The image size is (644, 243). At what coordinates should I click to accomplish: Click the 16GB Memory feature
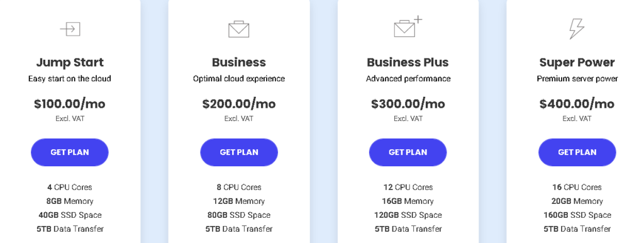(408, 201)
